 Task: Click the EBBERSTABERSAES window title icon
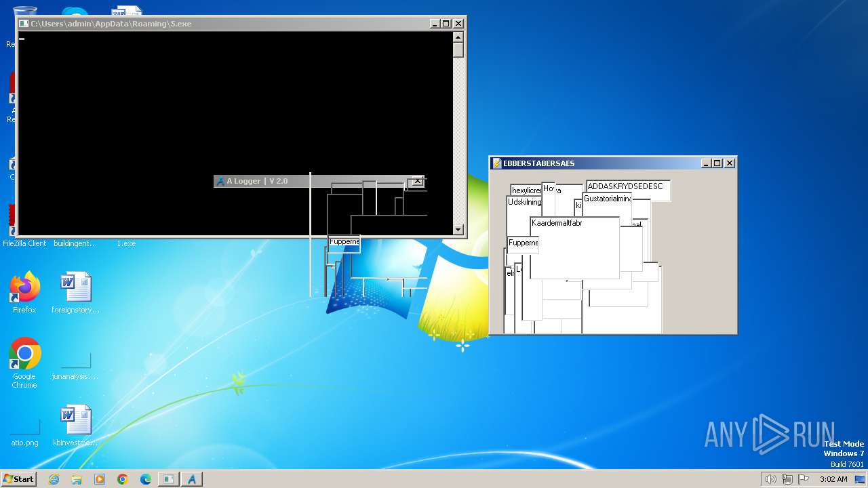click(497, 163)
